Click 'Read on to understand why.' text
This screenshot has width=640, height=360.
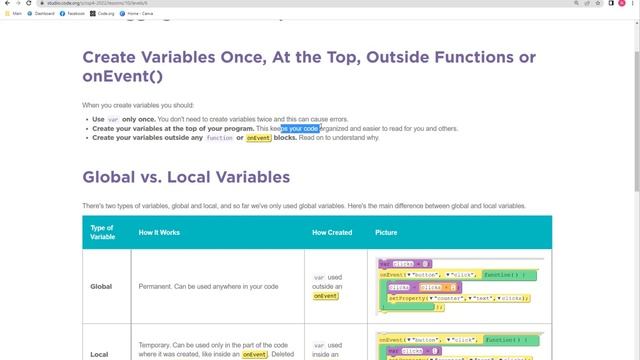[x=339, y=138]
